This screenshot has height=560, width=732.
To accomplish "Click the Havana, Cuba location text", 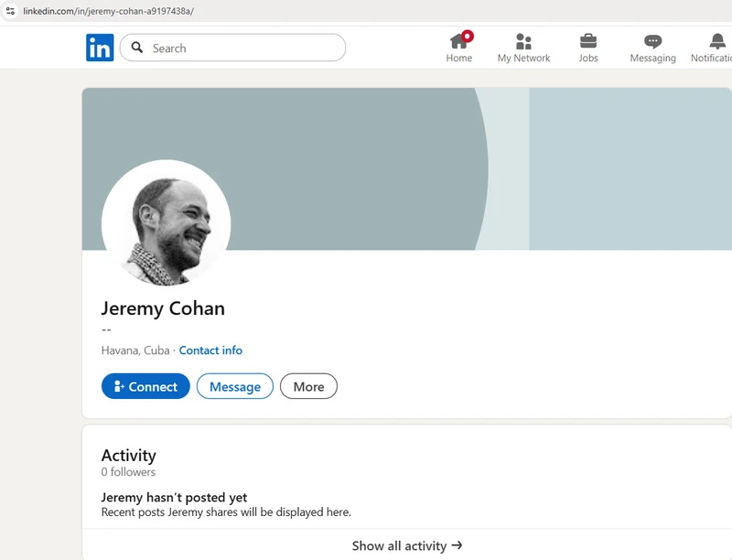I will [x=135, y=350].
